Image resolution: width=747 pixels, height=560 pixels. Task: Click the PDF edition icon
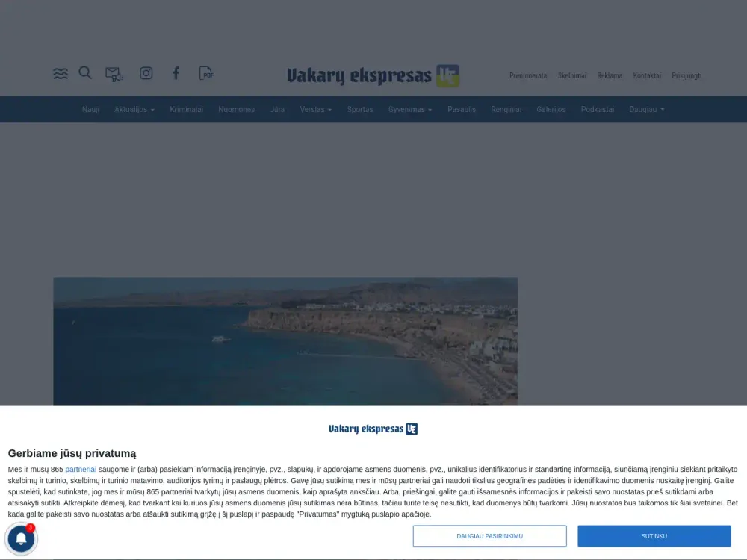(206, 72)
